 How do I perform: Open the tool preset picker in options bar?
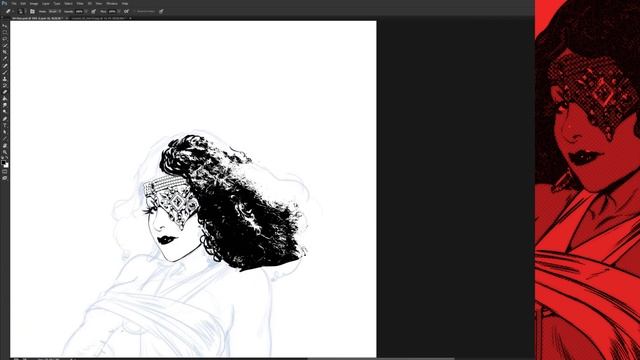8,11
